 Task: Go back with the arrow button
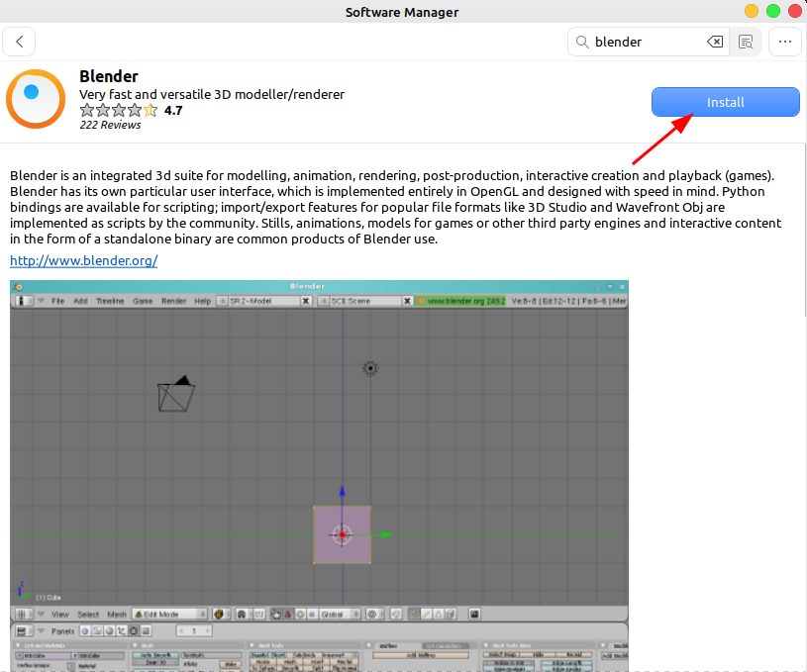pos(19,42)
